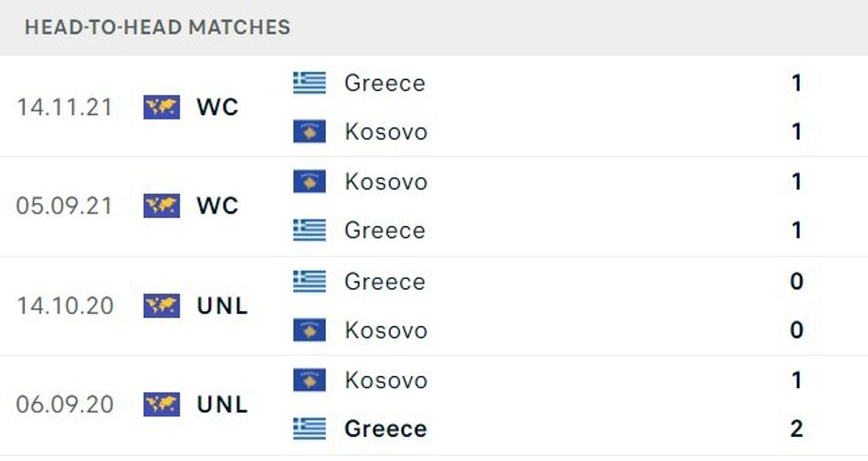Image resolution: width=868 pixels, height=461 pixels.
Task: Click Greece flag in 14.11.21 match
Action: [x=310, y=83]
